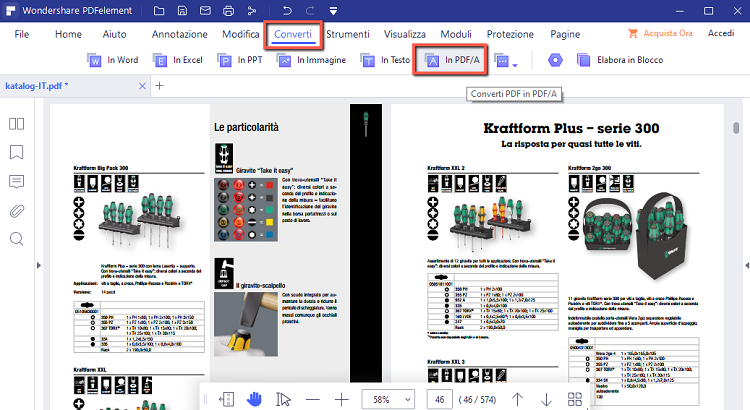
Task: Convert PDF In Excel
Action: 178,60
